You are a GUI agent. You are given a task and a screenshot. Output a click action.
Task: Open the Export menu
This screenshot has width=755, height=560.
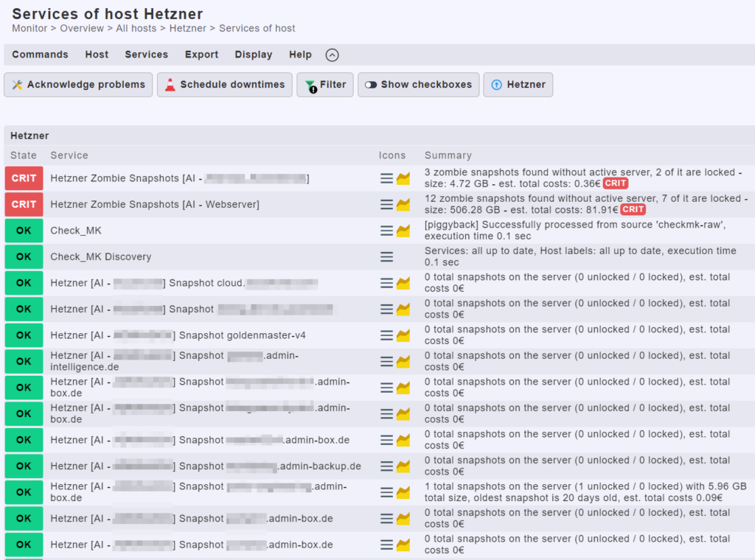pyautogui.click(x=201, y=54)
